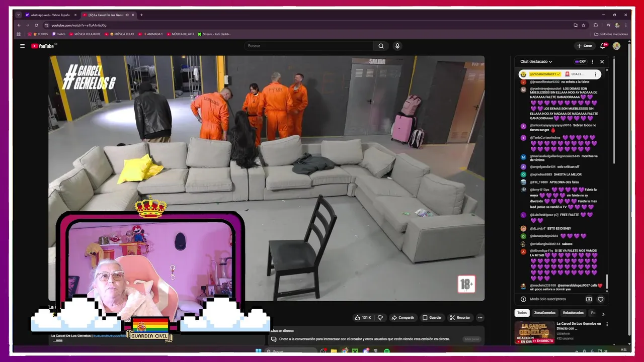Viewport: 644px width, 362px height.
Task: Open the Todos los marcadores folder
Action: (x=611, y=34)
